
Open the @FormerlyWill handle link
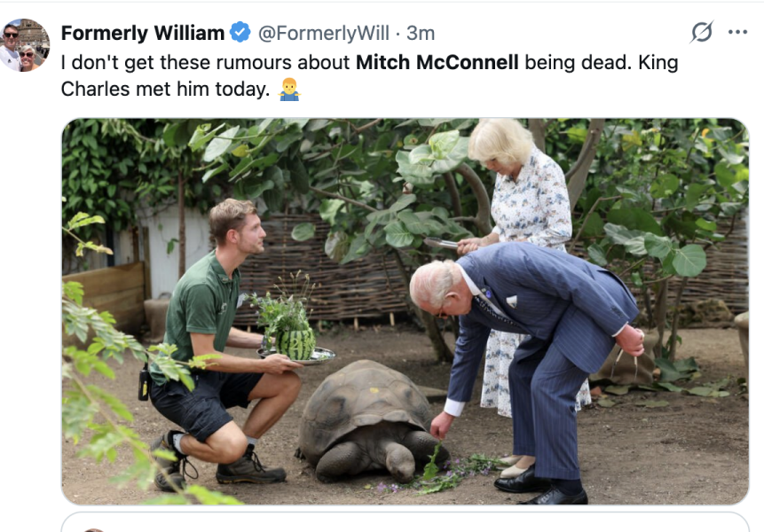(324, 33)
